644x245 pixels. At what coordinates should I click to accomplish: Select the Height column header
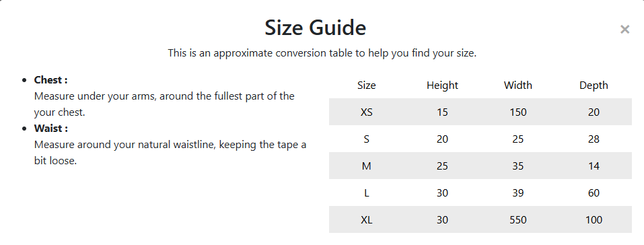click(x=442, y=85)
